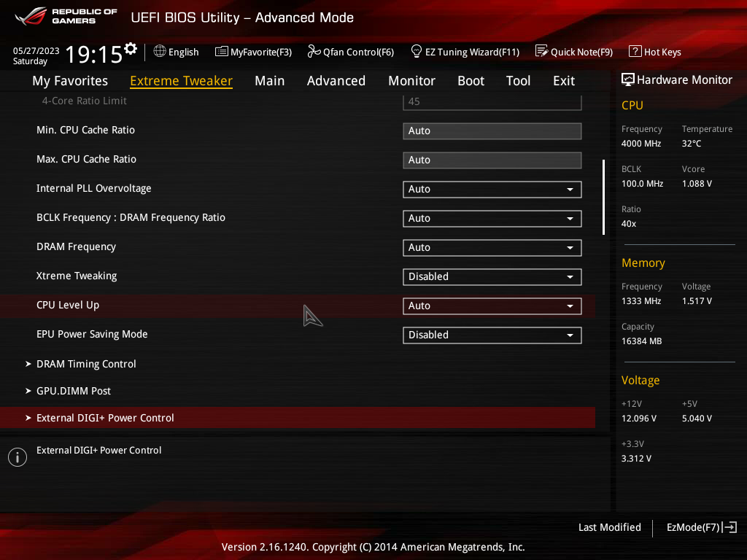Click the vertical scrollbar thumb
747x560 pixels.
coord(603,197)
